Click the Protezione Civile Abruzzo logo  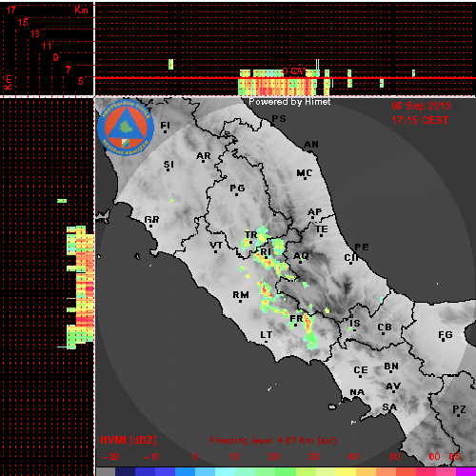coord(126,129)
